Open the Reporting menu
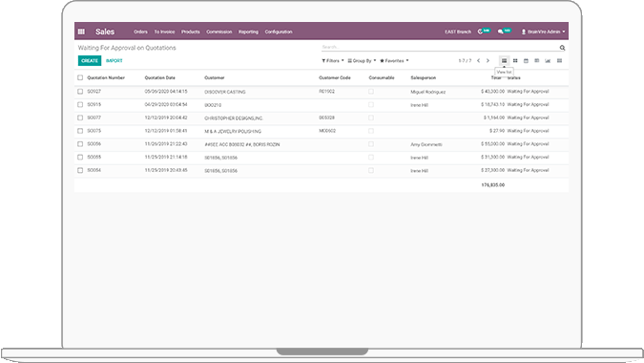644x363 pixels. tap(248, 32)
